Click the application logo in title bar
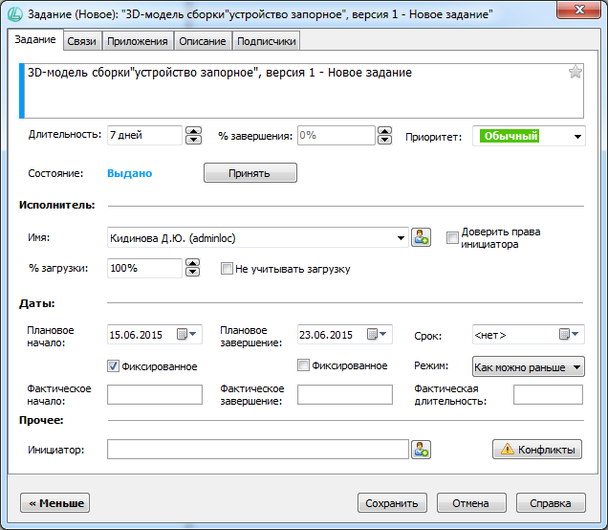The width and height of the screenshot is (608, 530). (16, 14)
